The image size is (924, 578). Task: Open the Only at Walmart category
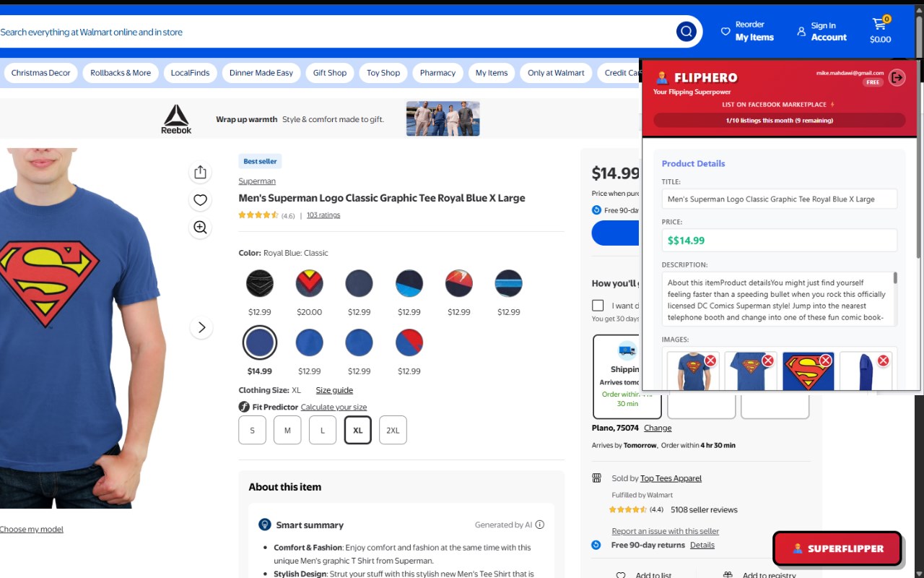coord(556,73)
